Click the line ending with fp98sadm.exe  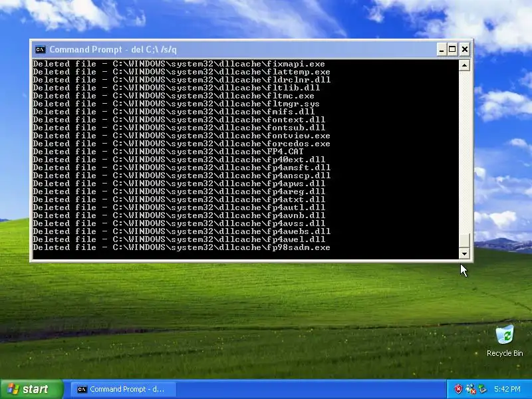click(182, 247)
